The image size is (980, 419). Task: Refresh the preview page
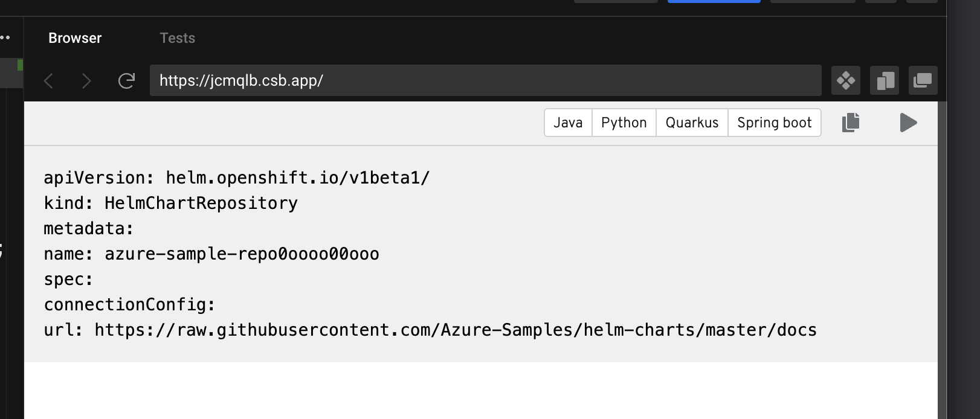click(x=126, y=81)
